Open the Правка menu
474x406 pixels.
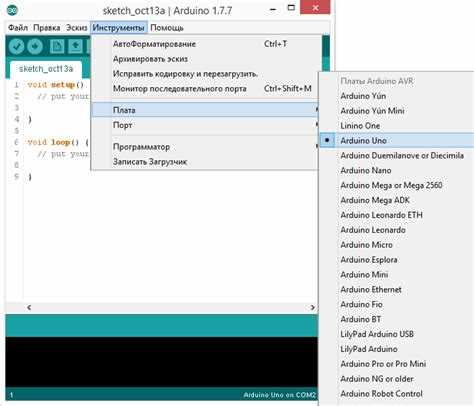point(47,28)
